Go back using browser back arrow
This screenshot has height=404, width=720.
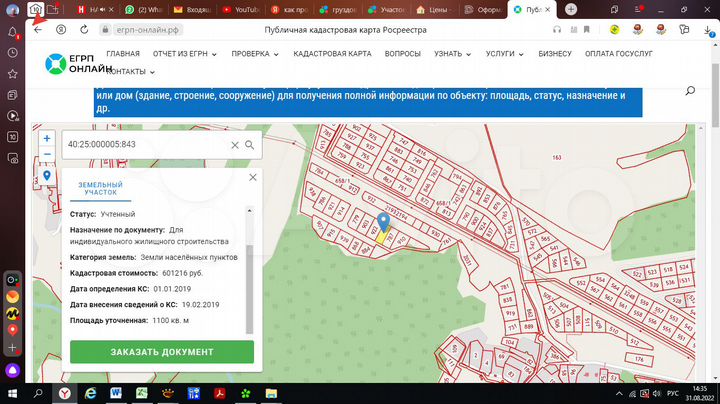click(38, 30)
